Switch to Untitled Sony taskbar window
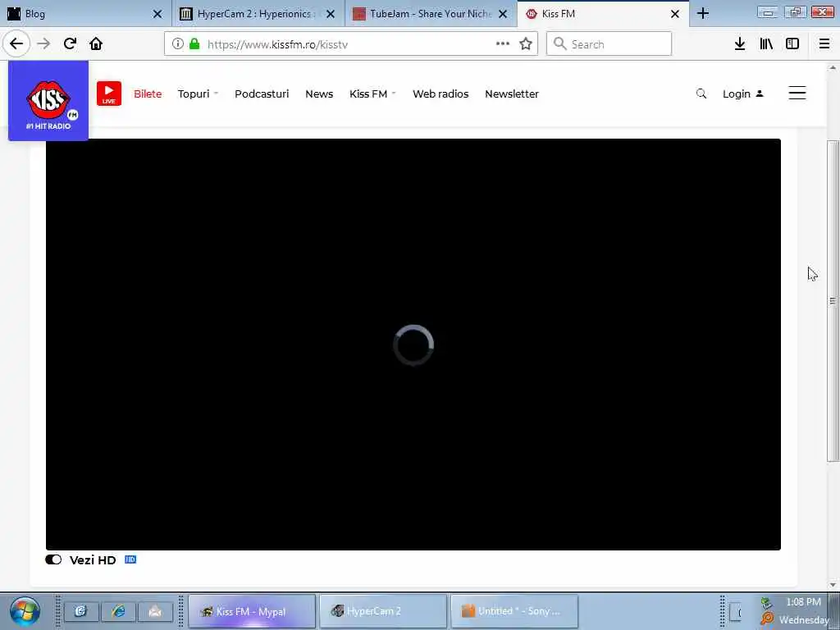Viewport: 840px width, 630px height. (514, 611)
